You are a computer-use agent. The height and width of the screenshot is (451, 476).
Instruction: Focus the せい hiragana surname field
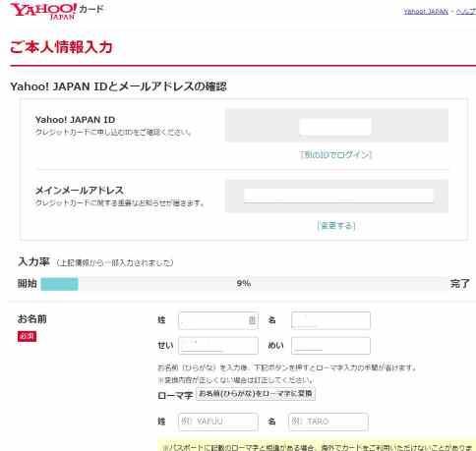click(x=218, y=346)
